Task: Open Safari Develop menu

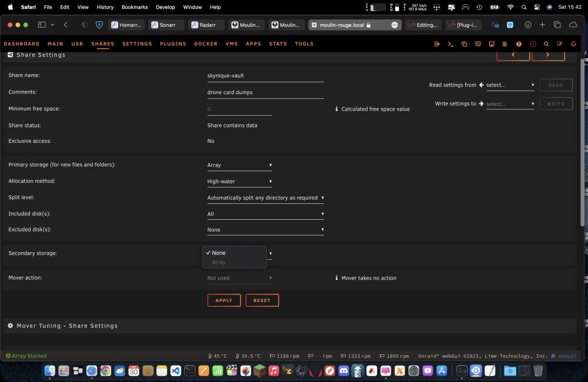Action: click(165, 7)
